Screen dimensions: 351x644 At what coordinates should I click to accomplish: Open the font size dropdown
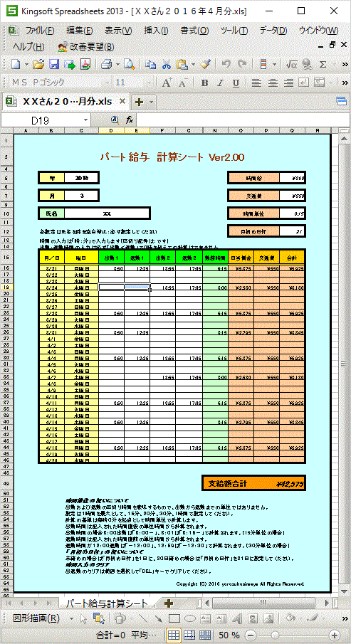point(148,83)
